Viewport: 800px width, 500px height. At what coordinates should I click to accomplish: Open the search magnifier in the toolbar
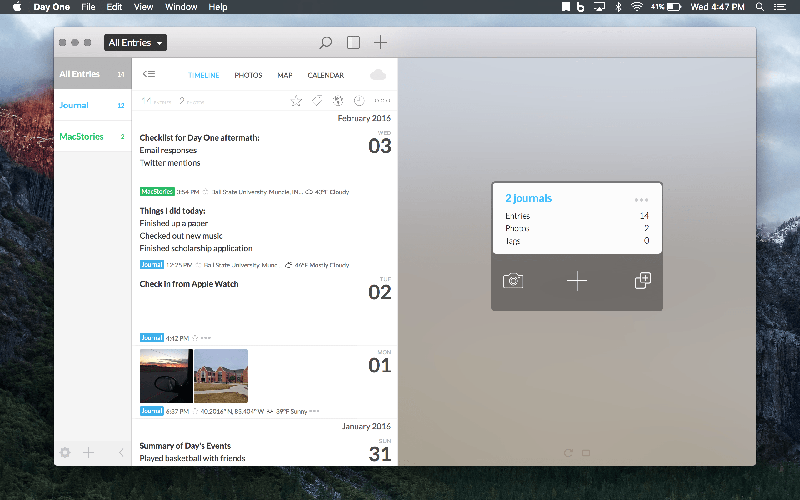click(x=326, y=42)
